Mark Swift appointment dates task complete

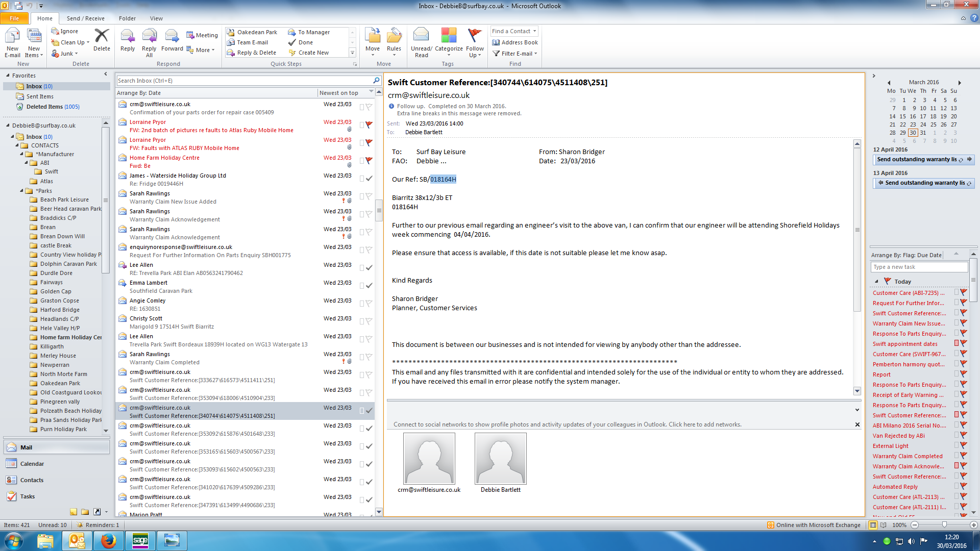tap(964, 344)
